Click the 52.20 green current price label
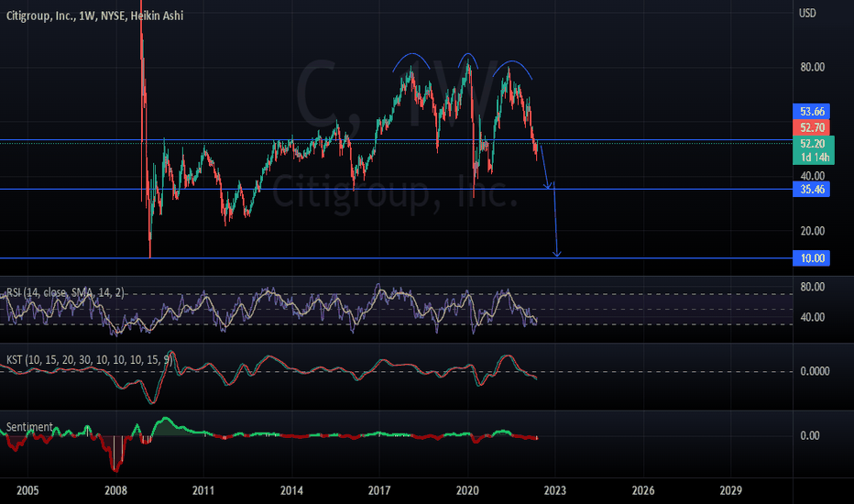854x504 pixels. click(813, 144)
